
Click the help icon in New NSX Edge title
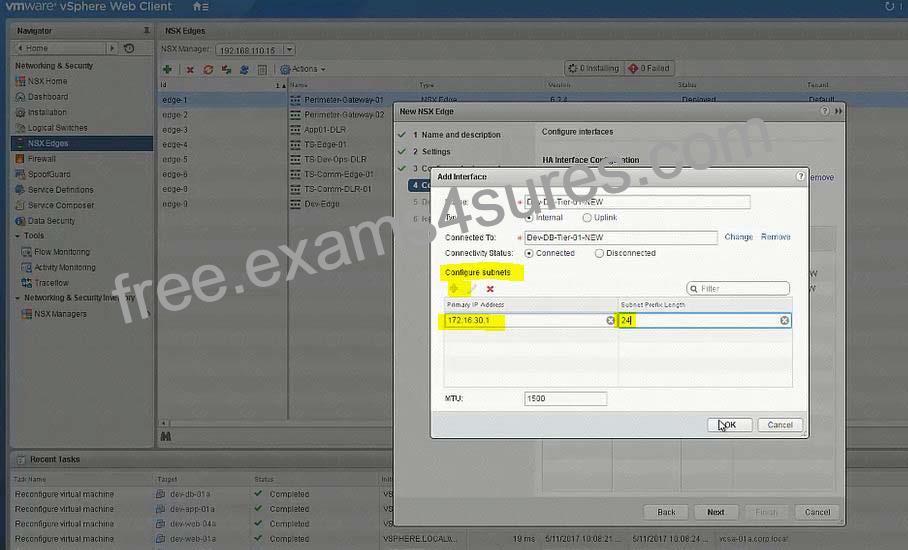825,111
